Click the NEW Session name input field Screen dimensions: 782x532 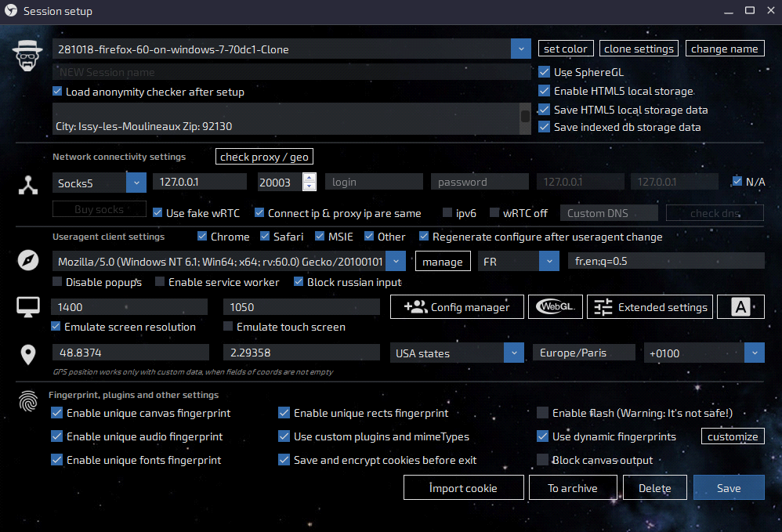291,72
